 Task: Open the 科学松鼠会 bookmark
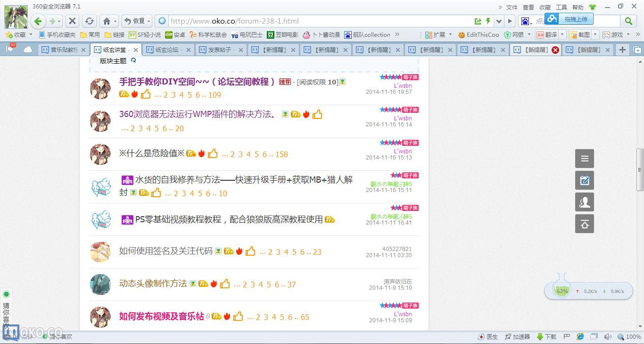pos(208,34)
